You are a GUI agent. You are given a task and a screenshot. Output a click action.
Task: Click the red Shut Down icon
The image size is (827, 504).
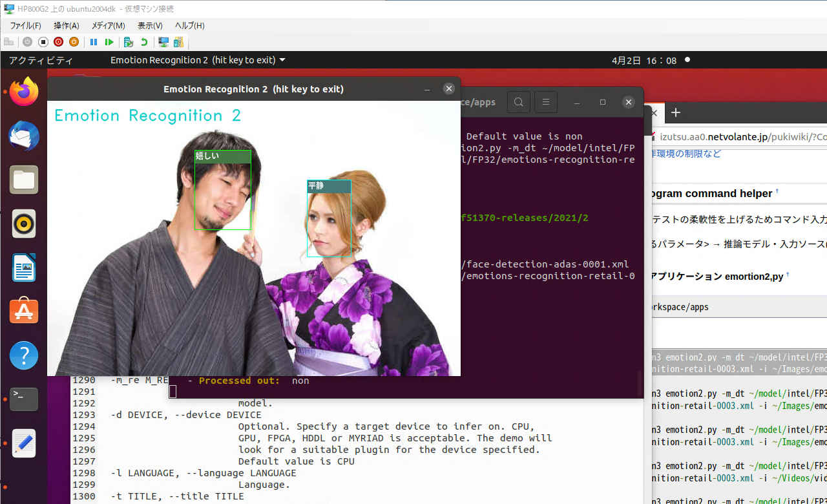[x=58, y=42]
